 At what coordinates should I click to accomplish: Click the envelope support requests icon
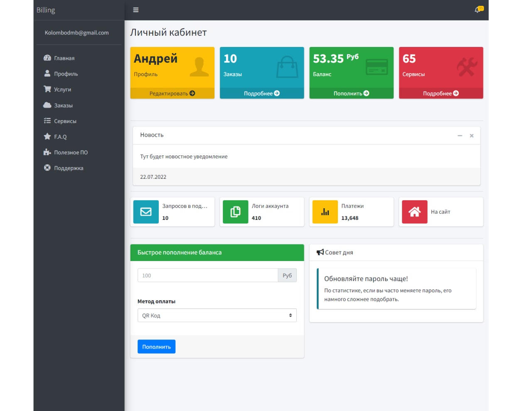(x=146, y=212)
